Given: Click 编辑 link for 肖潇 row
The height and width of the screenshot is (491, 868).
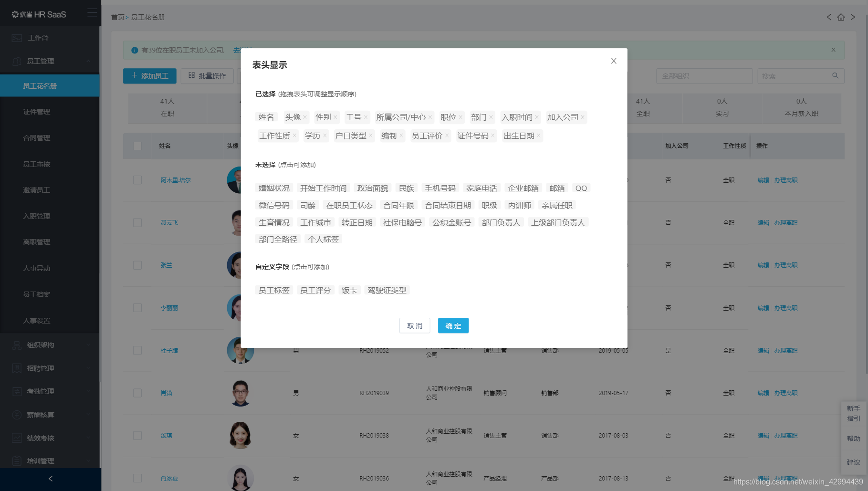Looking at the screenshot, I should 763,393.
